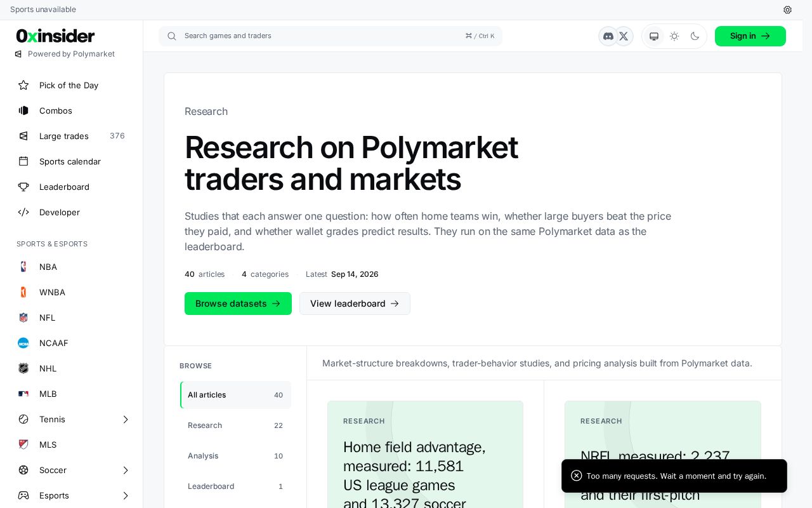
Task: Open Discord community icon
Action: pyautogui.click(x=608, y=36)
